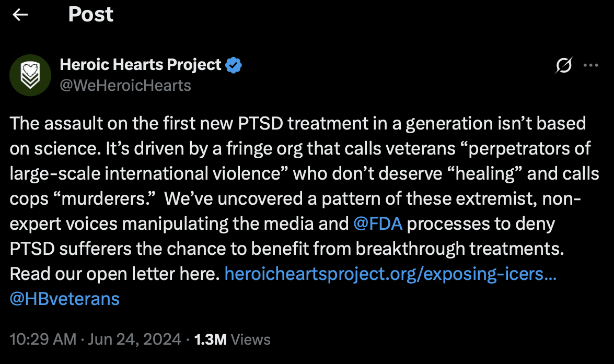Viewport: 614px width, 364px height.
Task: Click the 1.3M view count
Action: click(210, 339)
